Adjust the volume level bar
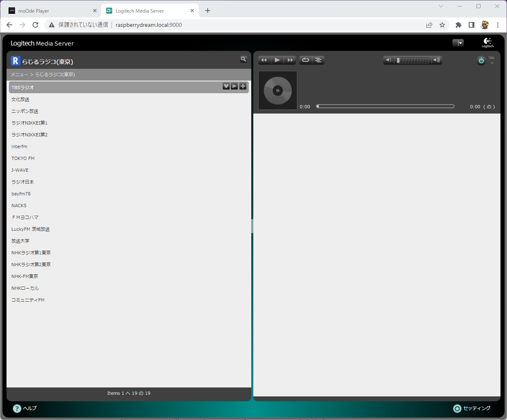This screenshot has height=420, width=507. (x=413, y=60)
